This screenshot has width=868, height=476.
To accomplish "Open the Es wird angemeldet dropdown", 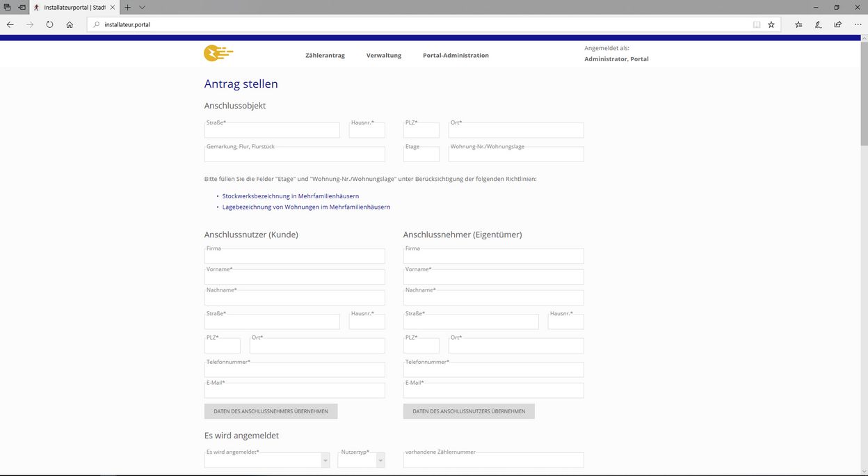I will (x=267, y=460).
